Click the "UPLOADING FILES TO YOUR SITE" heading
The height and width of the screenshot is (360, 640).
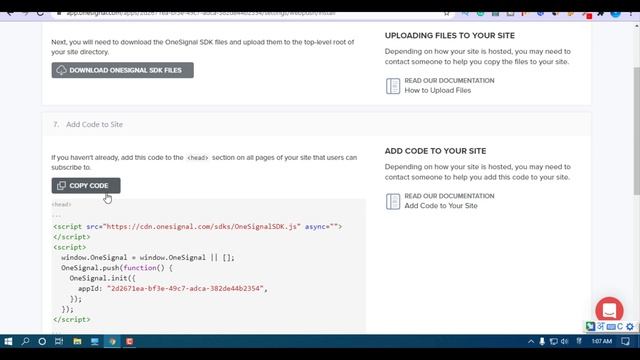(x=449, y=36)
